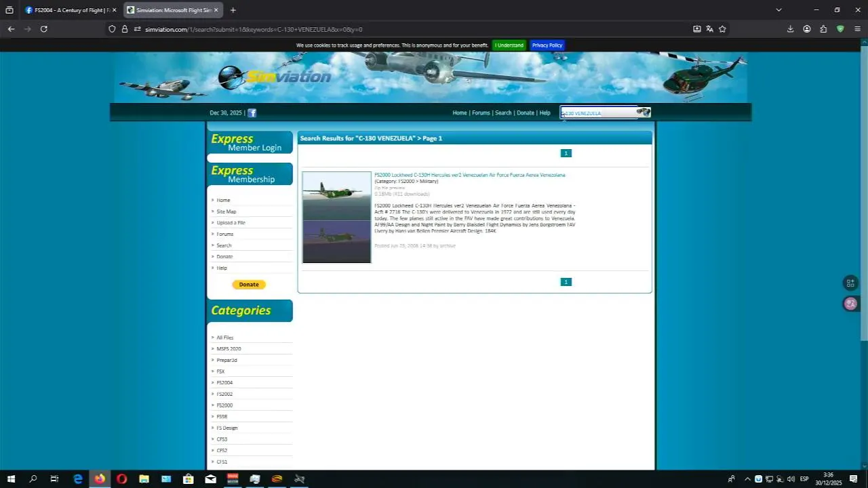Open the Express Member Login banner
The width and height of the screenshot is (868, 488).
(250, 142)
